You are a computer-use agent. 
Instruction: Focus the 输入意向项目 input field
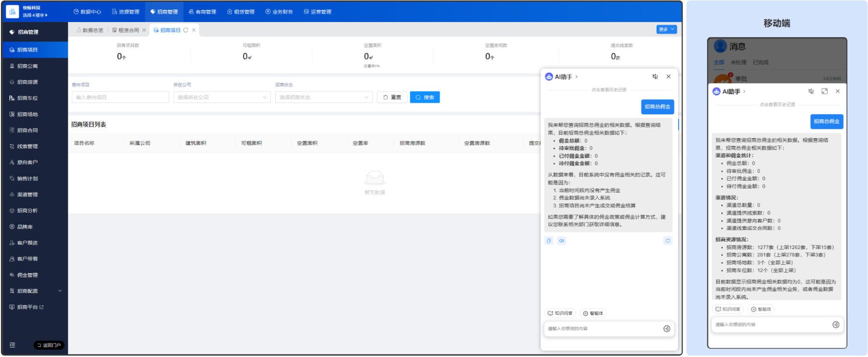[x=120, y=98]
